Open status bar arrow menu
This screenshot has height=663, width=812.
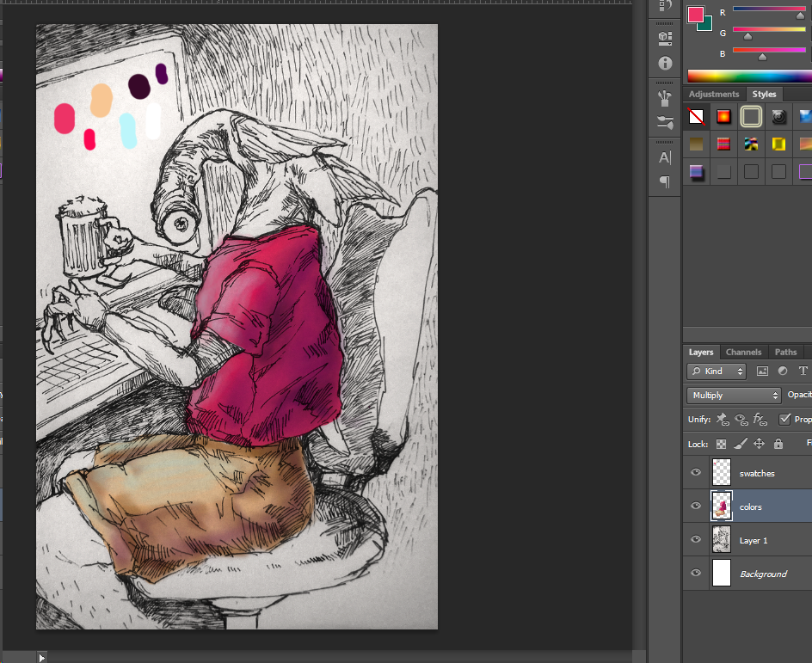[42, 658]
